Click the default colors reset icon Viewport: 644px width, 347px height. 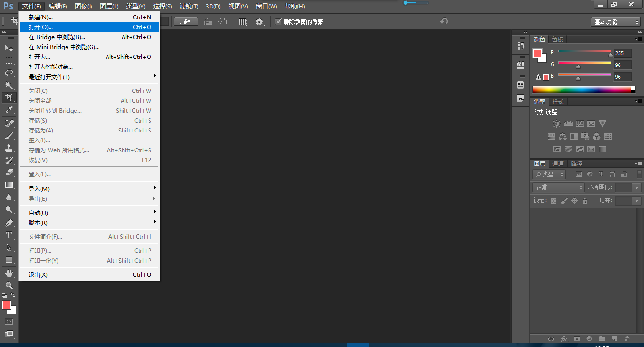click(x=5, y=296)
